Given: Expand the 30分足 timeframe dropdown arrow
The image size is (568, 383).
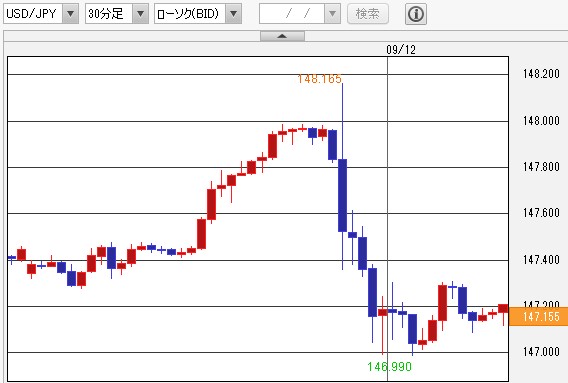Looking at the screenshot, I should point(140,14).
